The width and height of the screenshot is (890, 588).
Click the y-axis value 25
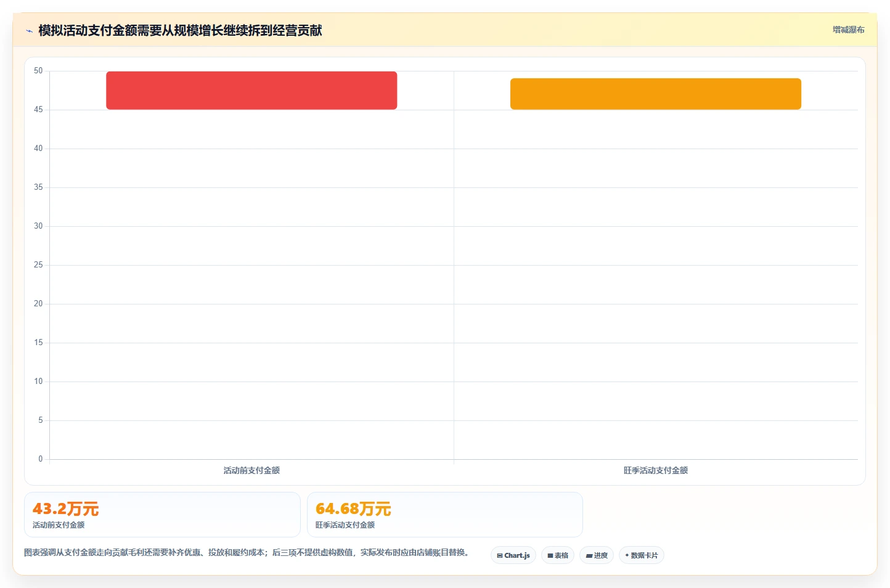(x=38, y=265)
